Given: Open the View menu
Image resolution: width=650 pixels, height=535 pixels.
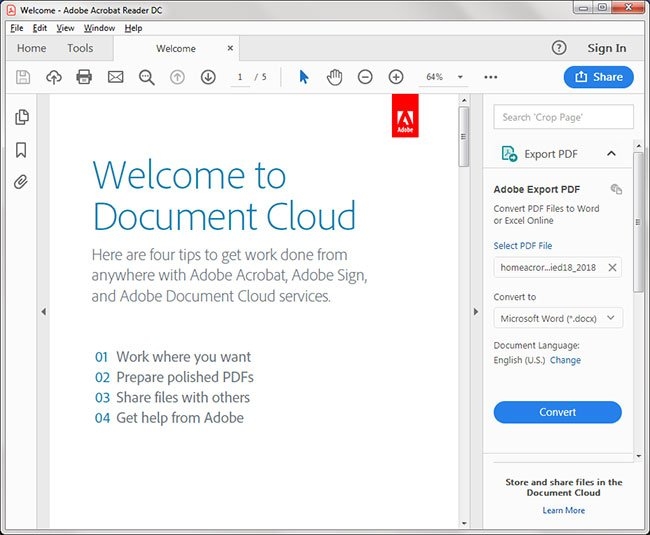Looking at the screenshot, I should click(66, 28).
